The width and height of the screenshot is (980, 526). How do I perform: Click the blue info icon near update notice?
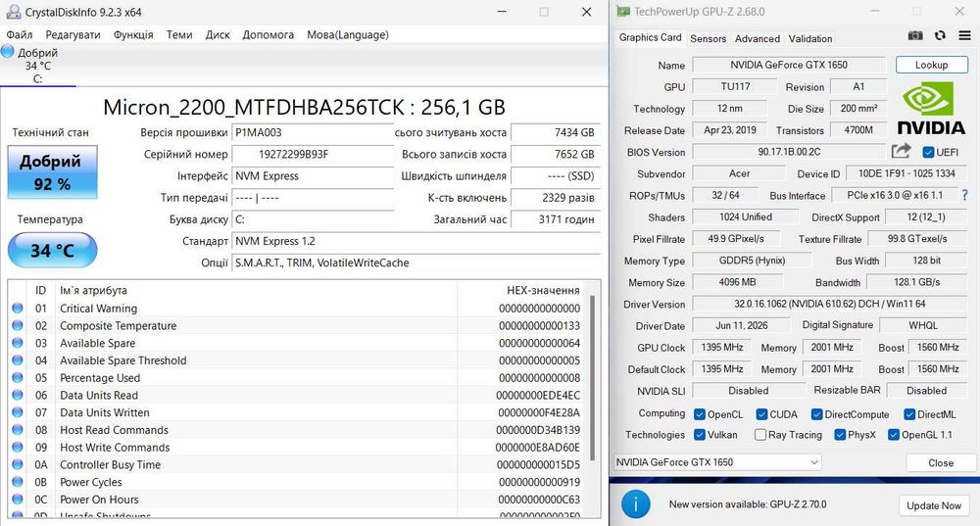[636, 504]
